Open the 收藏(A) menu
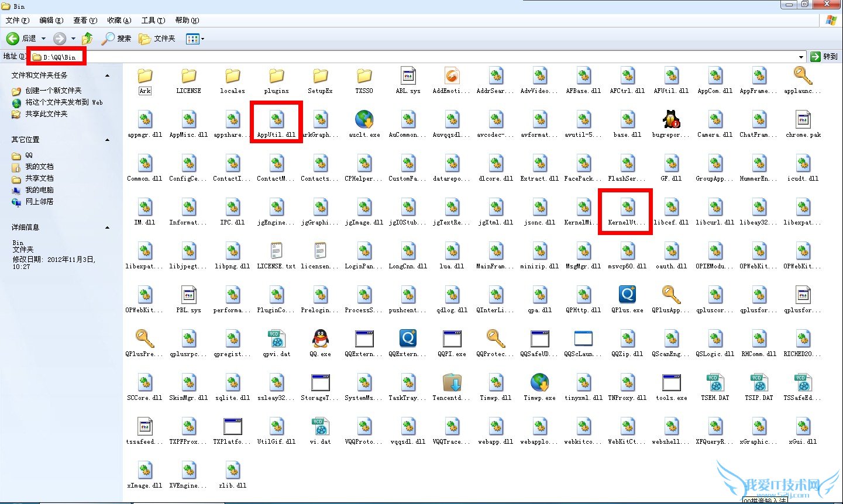843x504 pixels. click(x=119, y=20)
